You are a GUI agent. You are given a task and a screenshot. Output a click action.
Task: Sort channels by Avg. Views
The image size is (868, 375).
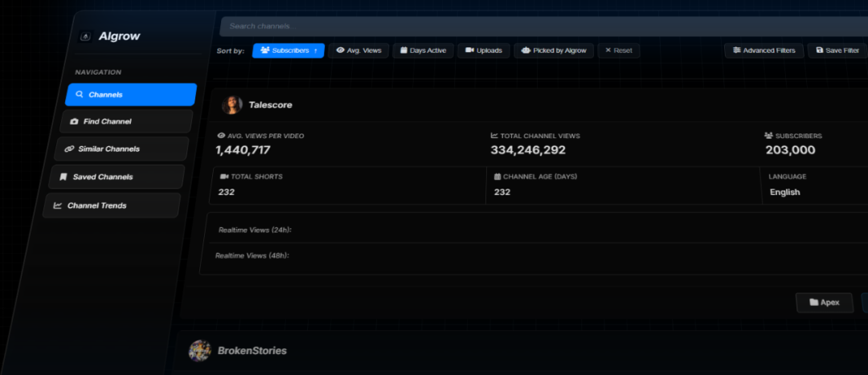click(358, 51)
